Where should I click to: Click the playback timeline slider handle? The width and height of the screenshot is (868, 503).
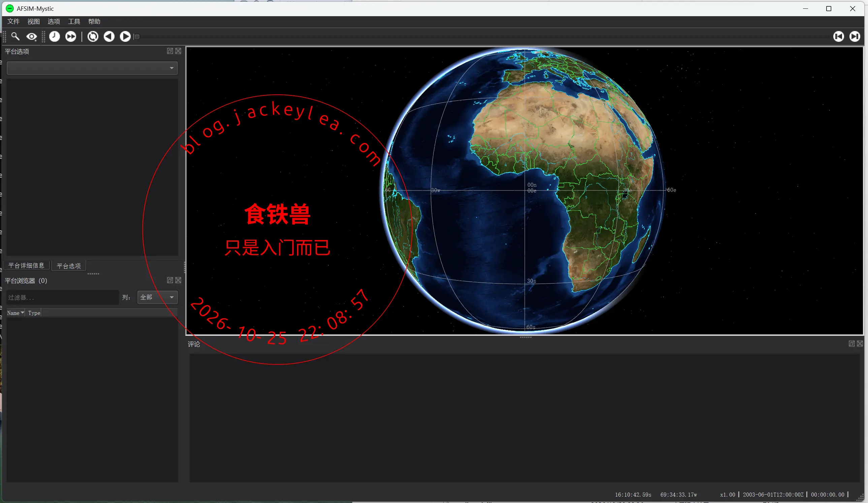click(x=137, y=36)
